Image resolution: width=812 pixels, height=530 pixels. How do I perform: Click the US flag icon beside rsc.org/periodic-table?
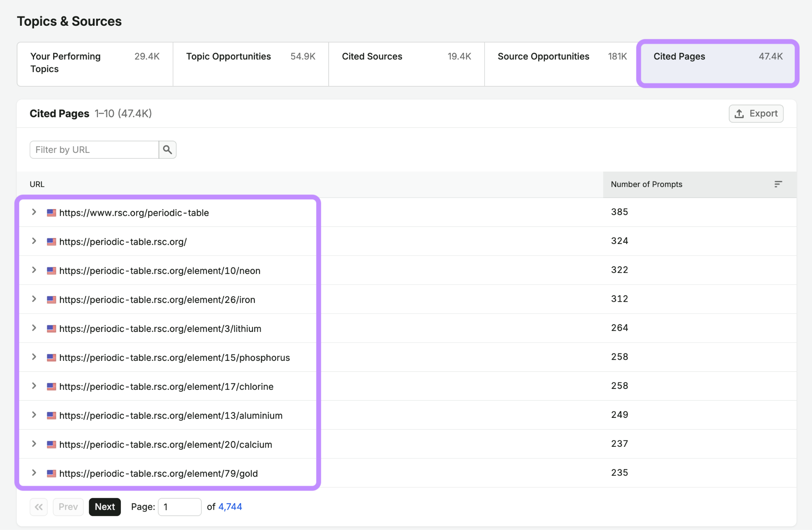pyautogui.click(x=52, y=213)
